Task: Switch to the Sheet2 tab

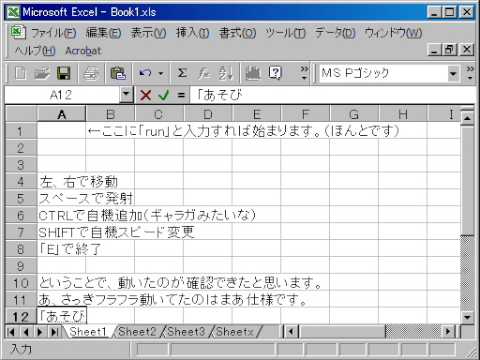Action: [137, 332]
